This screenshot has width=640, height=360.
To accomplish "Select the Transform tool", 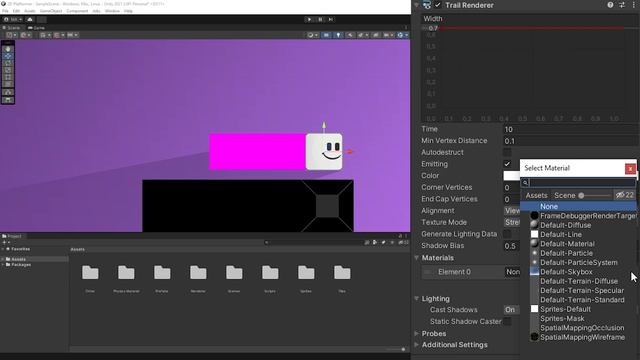I will point(8,84).
